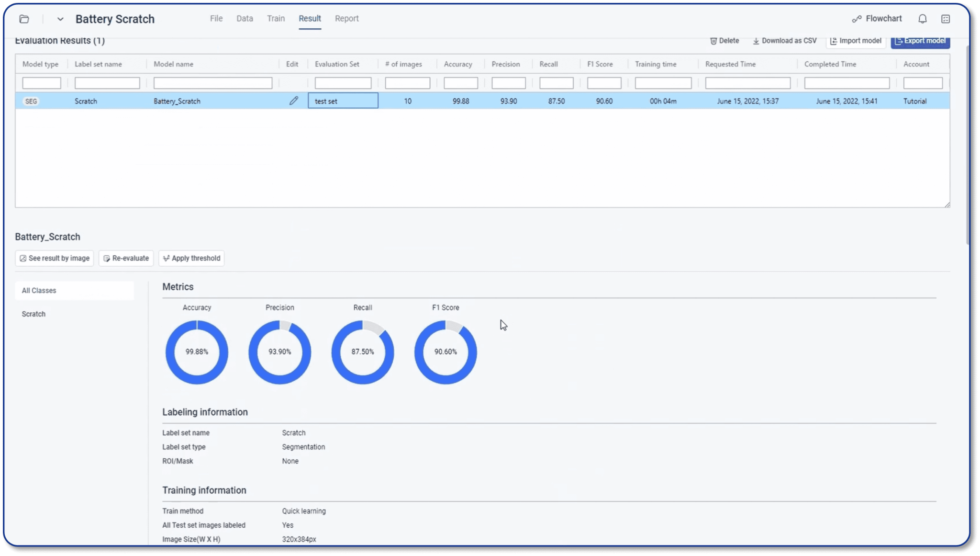Screen dimensions: 980x556
Task: Expand the project dropdown chevron
Action: click(x=60, y=19)
